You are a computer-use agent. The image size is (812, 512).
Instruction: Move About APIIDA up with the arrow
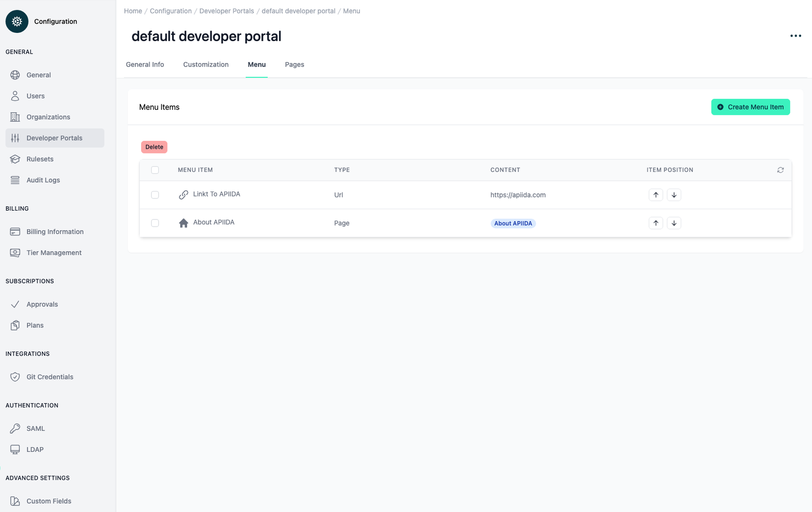[656, 223]
